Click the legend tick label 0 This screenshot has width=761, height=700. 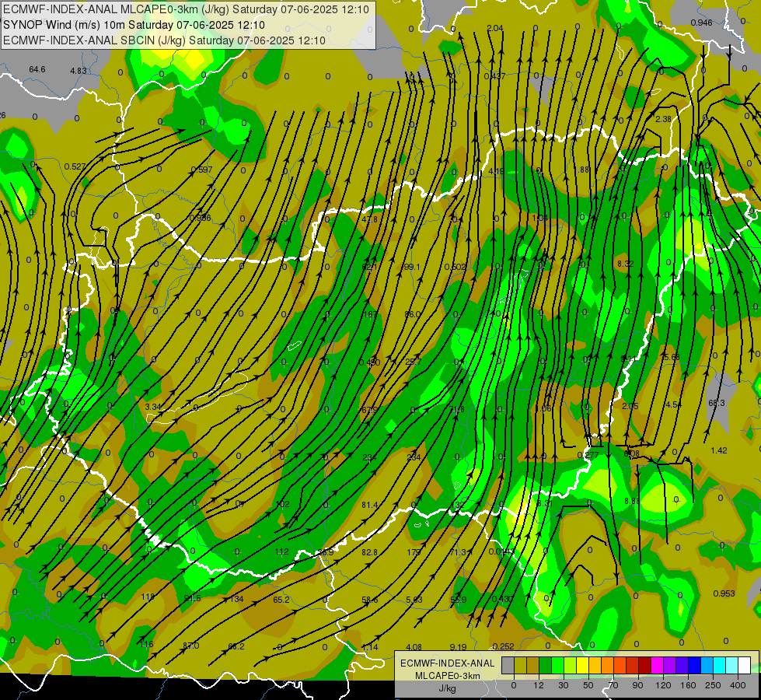click(514, 685)
